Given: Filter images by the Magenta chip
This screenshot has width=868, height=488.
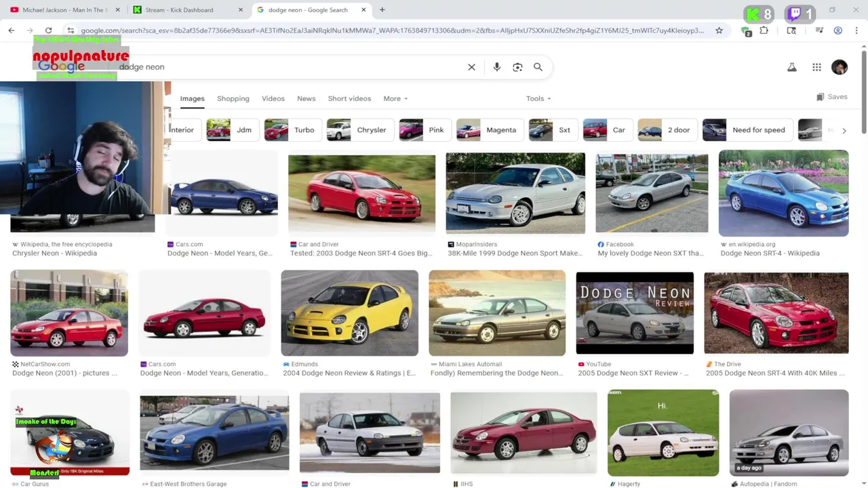Looking at the screenshot, I should (x=489, y=130).
